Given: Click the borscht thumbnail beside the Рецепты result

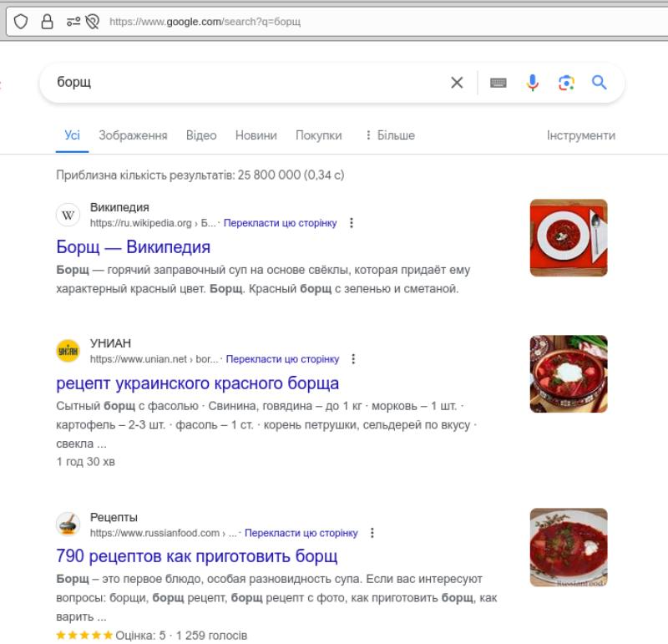Looking at the screenshot, I should (567, 546).
